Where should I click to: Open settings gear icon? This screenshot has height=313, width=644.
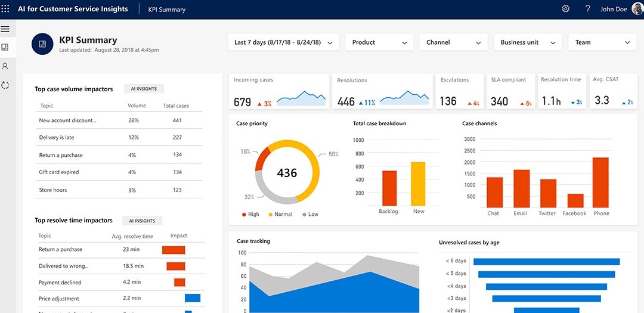pyautogui.click(x=566, y=9)
